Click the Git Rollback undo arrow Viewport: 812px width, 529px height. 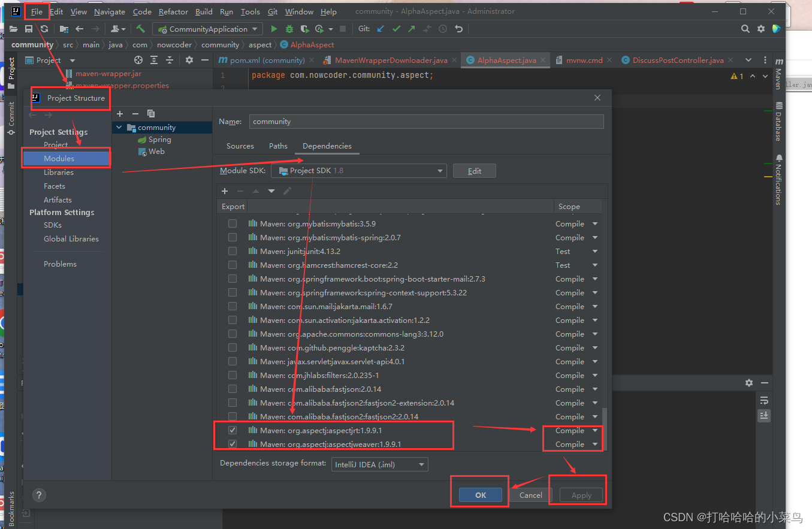[x=458, y=29]
